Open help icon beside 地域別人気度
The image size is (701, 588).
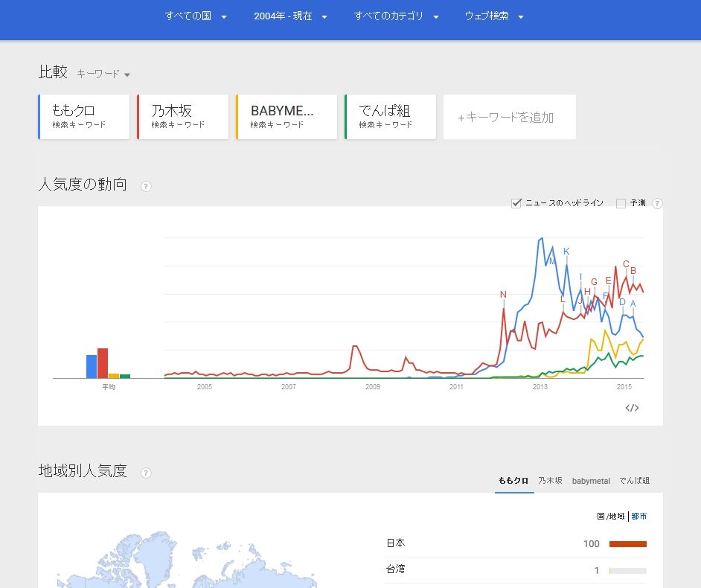point(146,473)
